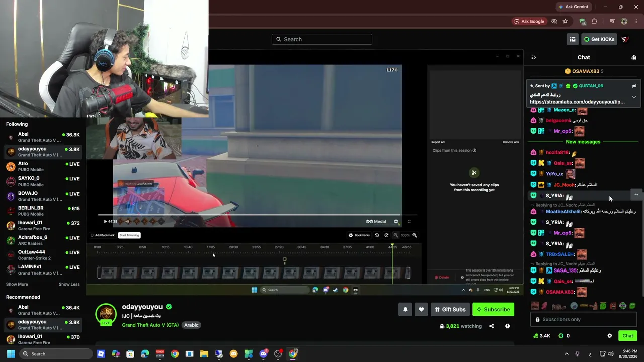Toggle the follow heart button

coord(421,309)
